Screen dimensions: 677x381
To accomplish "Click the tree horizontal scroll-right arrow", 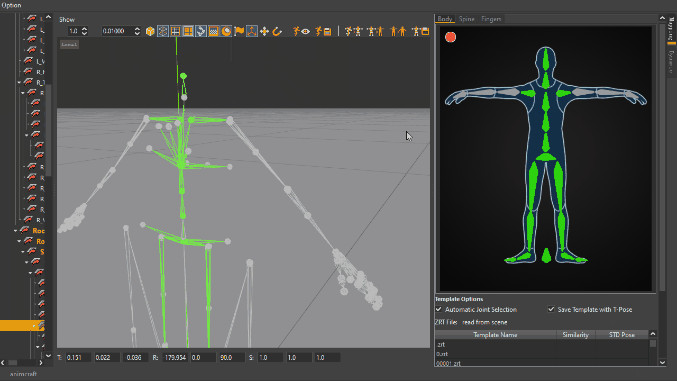I will coord(41,362).
